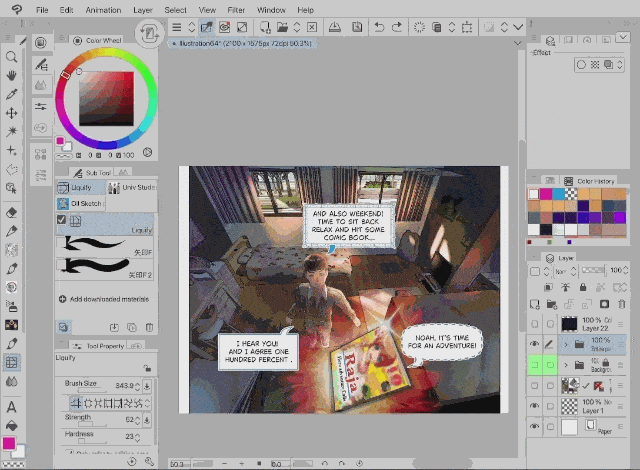The height and width of the screenshot is (470, 640).
Task: Toggle layer color effect button
Action: (x=608, y=64)
